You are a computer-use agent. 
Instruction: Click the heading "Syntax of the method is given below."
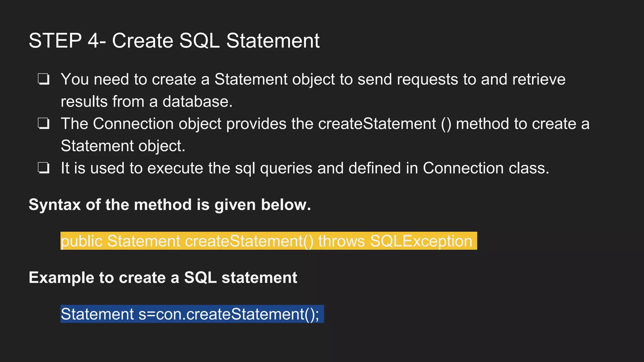(170, 205)
